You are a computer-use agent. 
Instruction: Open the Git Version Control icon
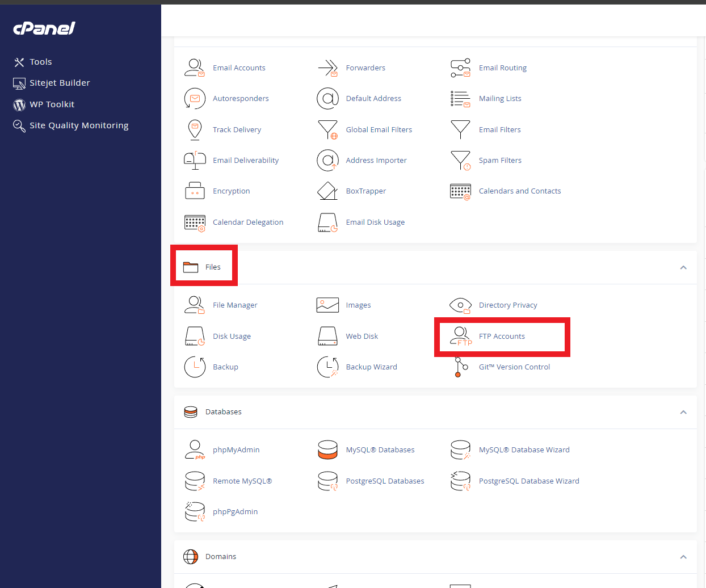(461, 367)
